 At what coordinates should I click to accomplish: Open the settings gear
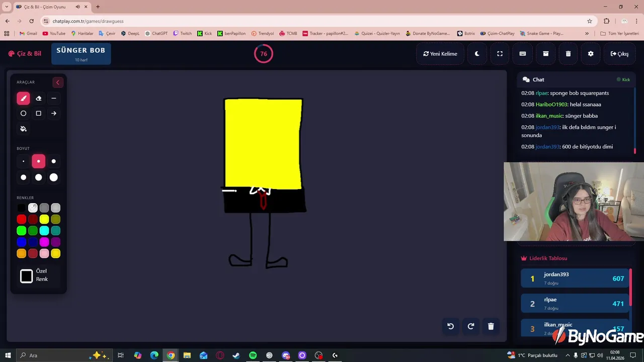coord(591,54)
